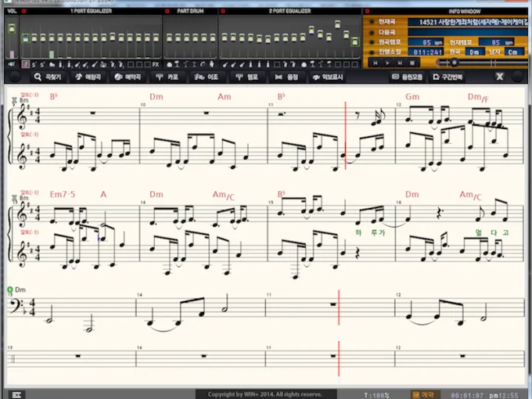Open the 예약곡 reserved songs list
The height and width of the screenshot is (399, 532).
(128, 77)
